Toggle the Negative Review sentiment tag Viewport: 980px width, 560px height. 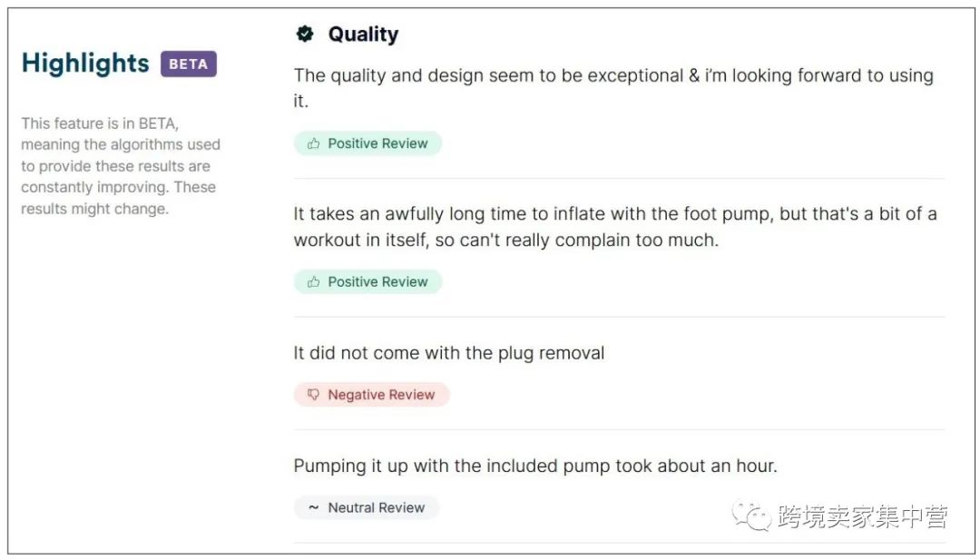pyautogui.click(x=372, y=394)
